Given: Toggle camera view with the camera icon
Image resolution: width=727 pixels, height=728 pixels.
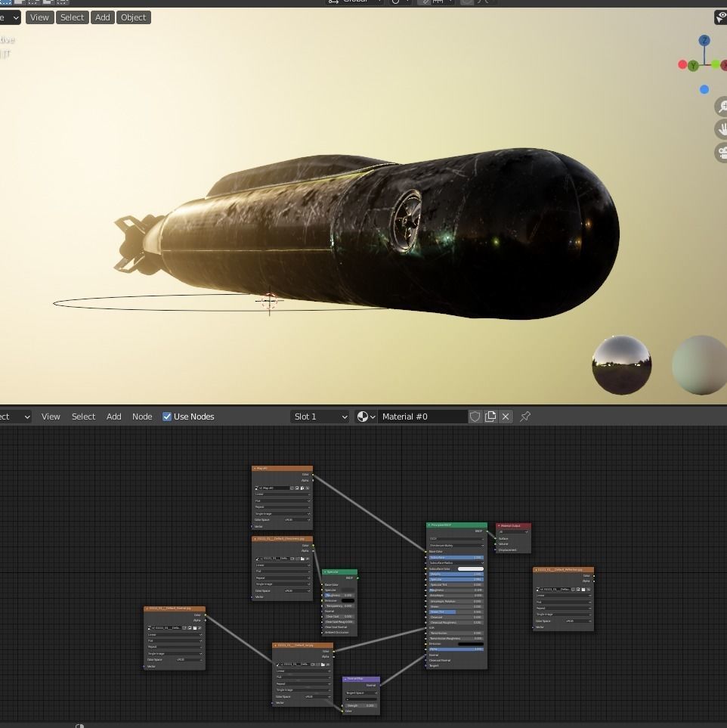Looking at the screenshot, I should pyautogui.click(x=722, y=153).
